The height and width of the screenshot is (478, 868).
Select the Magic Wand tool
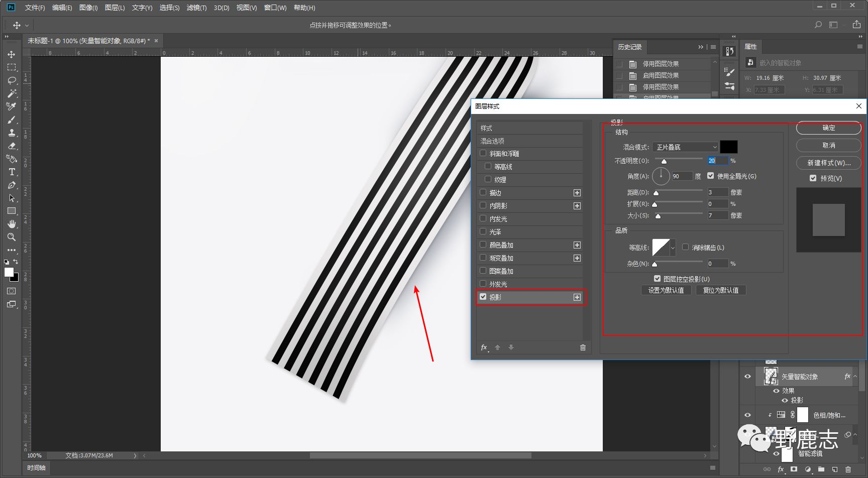(12, 93)
